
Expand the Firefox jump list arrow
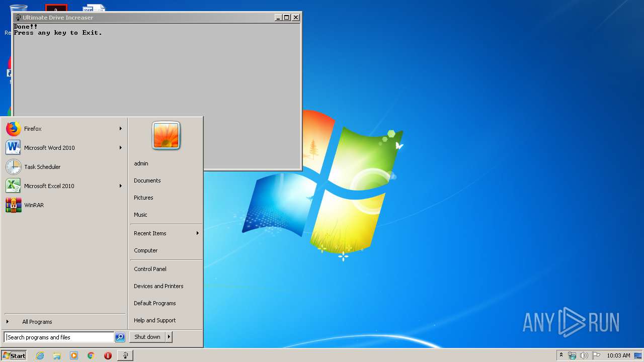point(121,129)
